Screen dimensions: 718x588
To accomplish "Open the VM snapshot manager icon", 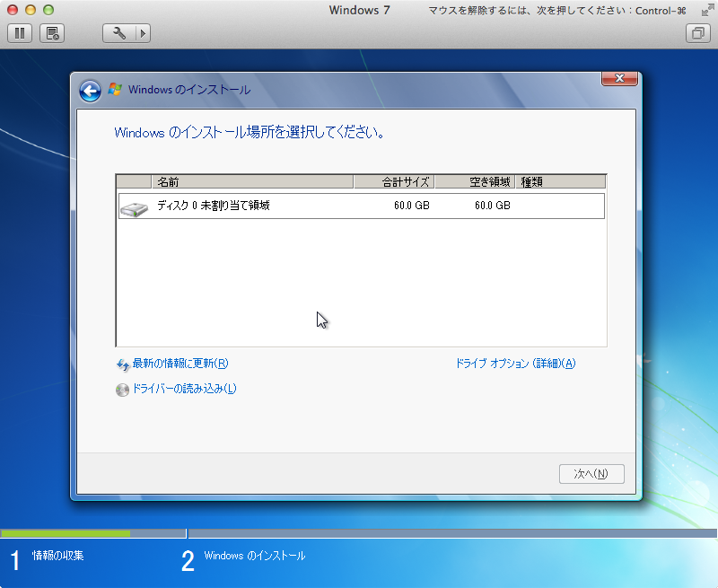I will pos(52,33).
